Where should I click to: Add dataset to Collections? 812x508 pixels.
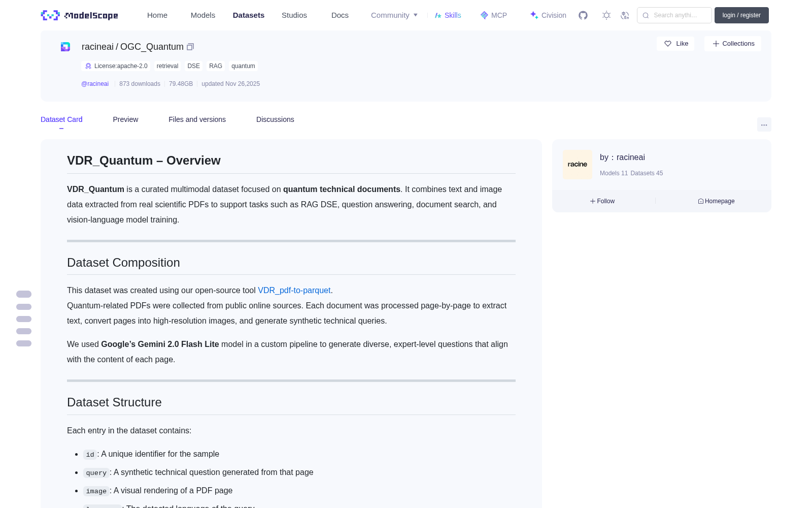[733, 44]
